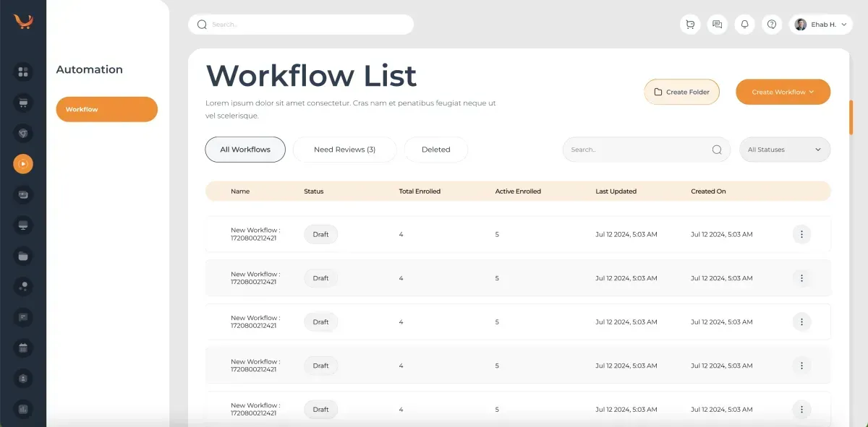Open the folder icon in left sidebar
868x427 pixels.
point(23,256)
